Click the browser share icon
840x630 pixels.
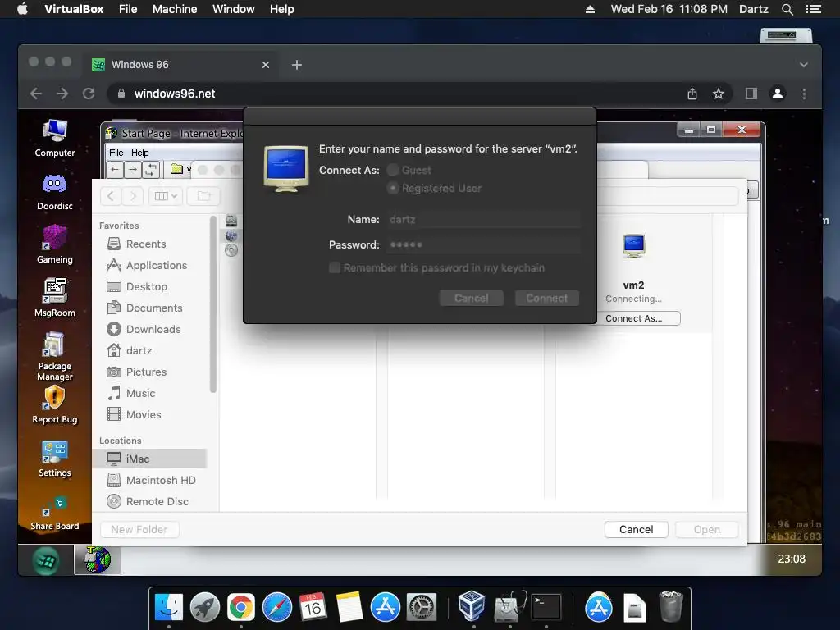point(692,94)
